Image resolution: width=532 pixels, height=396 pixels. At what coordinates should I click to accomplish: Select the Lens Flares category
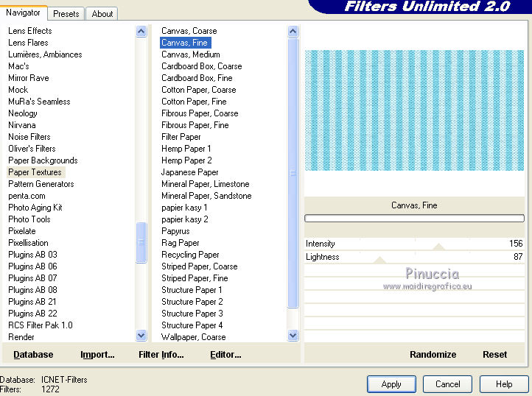pos(28,43)
